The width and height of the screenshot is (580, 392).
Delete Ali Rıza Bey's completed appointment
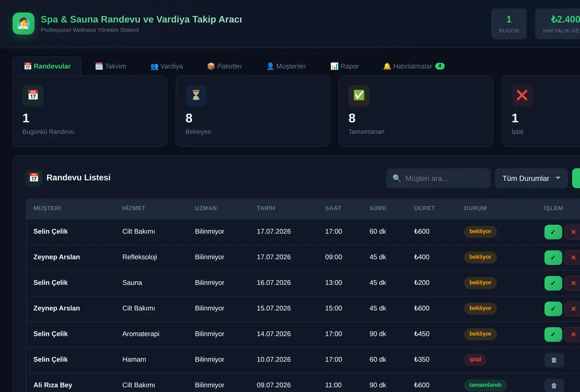click(554, 386)
